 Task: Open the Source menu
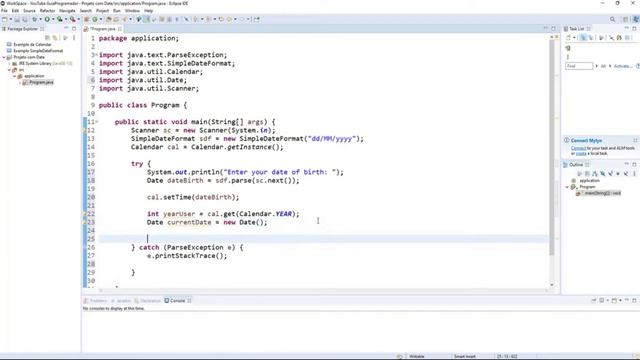(29, 11)
